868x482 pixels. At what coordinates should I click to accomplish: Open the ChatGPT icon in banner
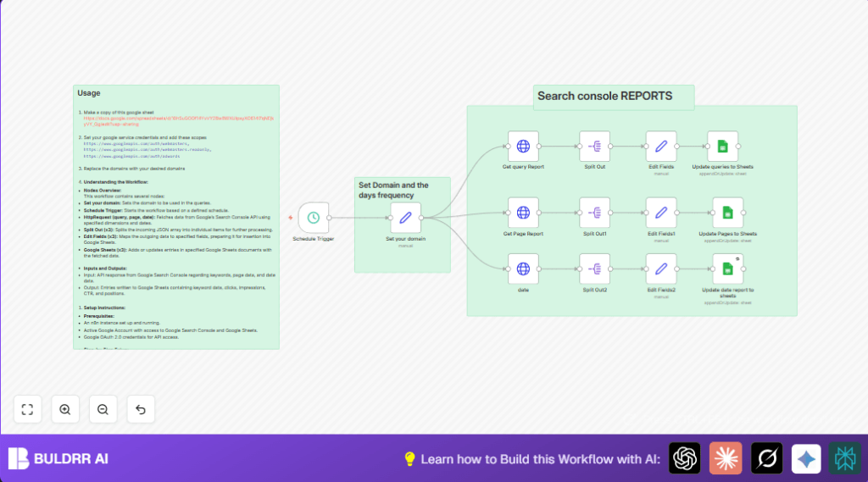(685, 458)
